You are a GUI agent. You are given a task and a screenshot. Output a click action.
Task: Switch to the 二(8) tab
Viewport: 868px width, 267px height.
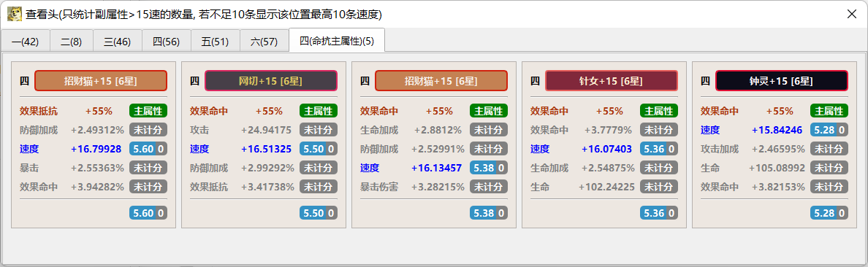pos(72,42)
